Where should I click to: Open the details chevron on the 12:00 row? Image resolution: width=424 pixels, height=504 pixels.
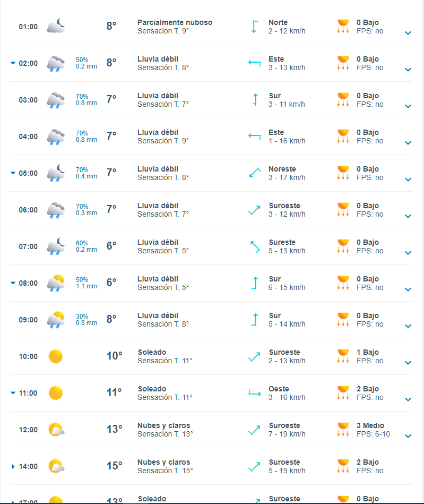[408, 437]
